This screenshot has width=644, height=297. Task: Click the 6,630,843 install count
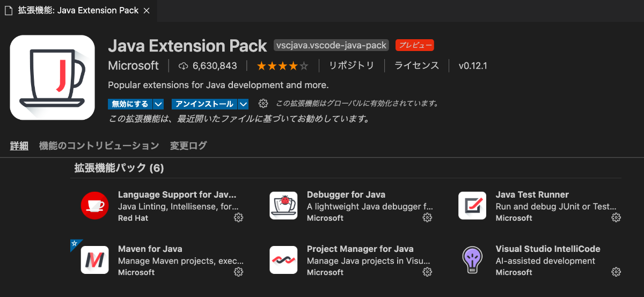click(215, 66)
